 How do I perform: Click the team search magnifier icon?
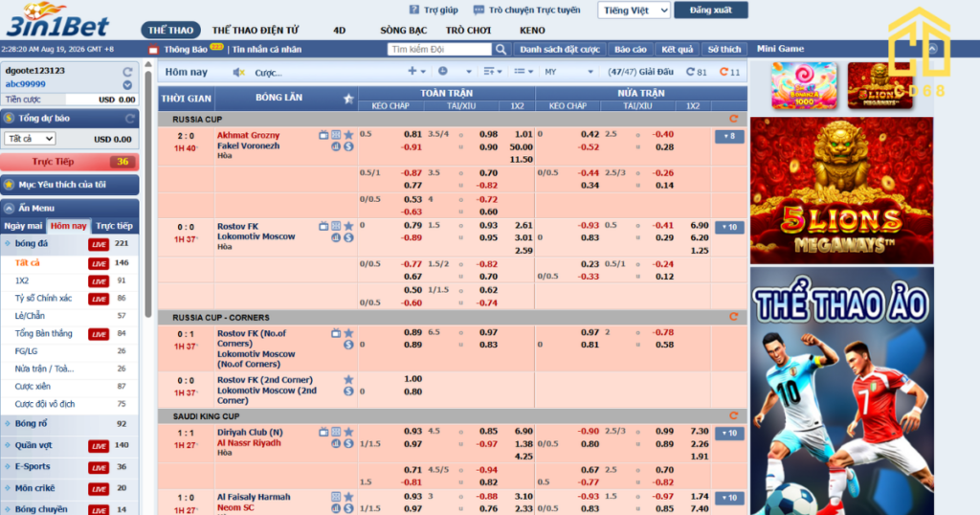pyautogui.click(x=501, y=50)
